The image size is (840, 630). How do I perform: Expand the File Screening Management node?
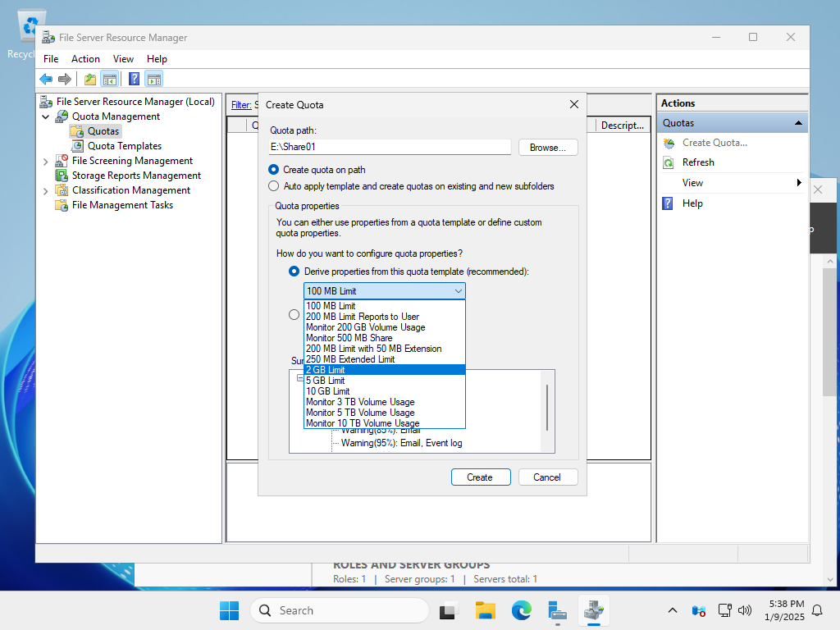[46, 162]
